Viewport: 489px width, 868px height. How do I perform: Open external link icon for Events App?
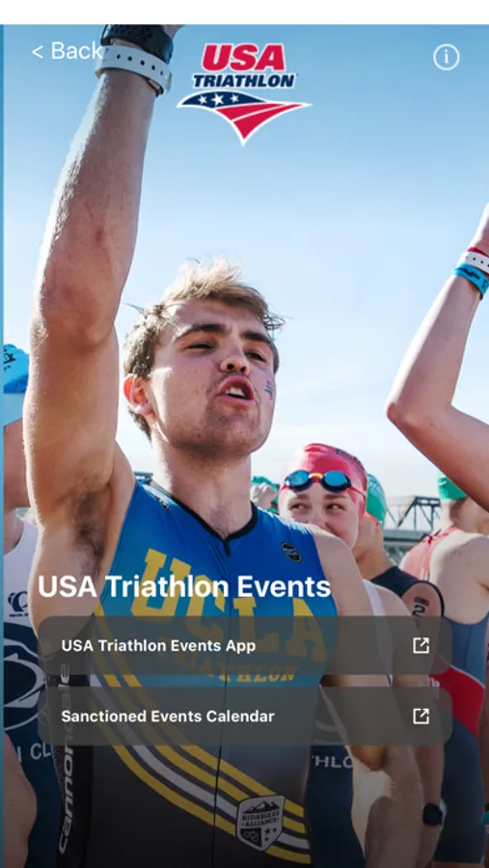click(x=421, y=645)
